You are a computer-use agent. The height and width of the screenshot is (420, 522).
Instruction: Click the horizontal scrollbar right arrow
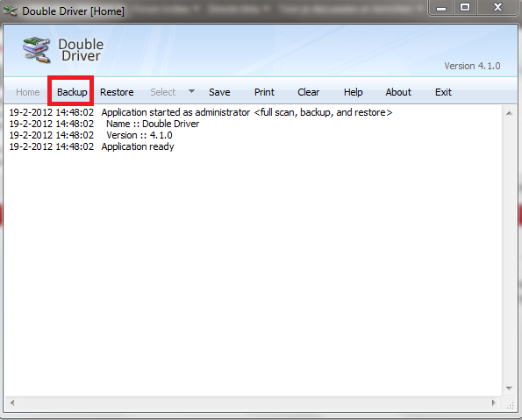494,403
